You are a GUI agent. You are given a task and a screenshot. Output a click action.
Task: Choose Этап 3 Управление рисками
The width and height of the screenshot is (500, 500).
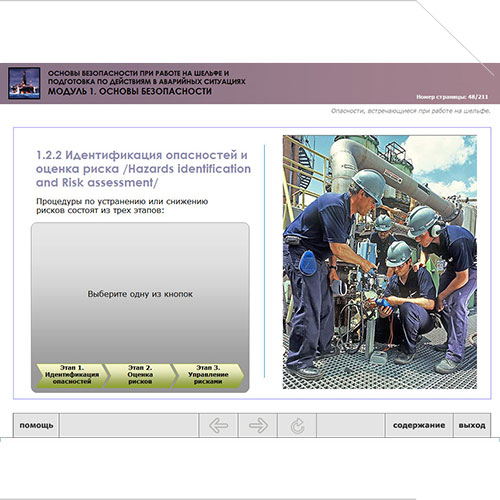208,375
